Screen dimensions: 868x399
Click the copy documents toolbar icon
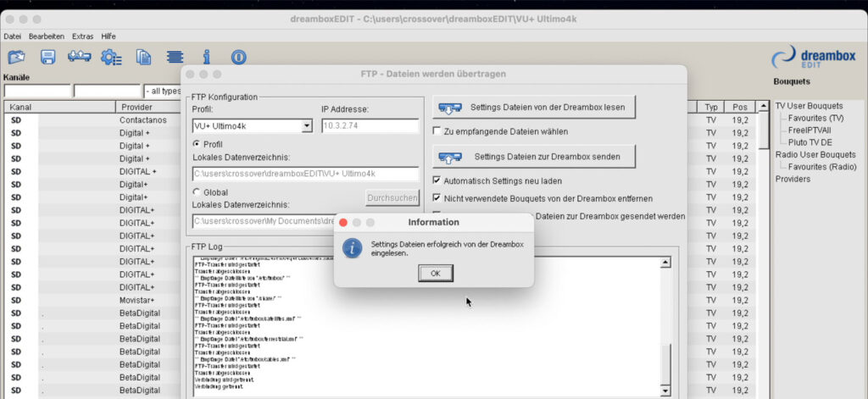pyautogui.click(x=144, y=57)
